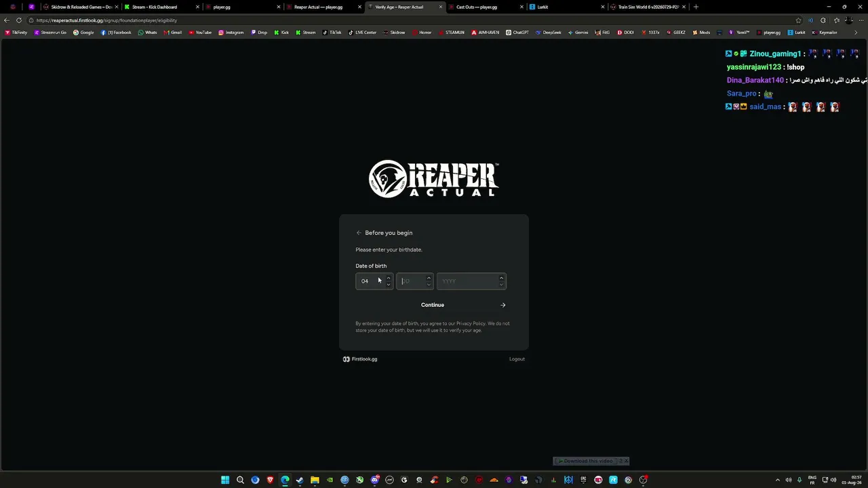Screen dimensions: 868x488
Task: Open the Gemini bookmark
Action: (x=578, y=33)
